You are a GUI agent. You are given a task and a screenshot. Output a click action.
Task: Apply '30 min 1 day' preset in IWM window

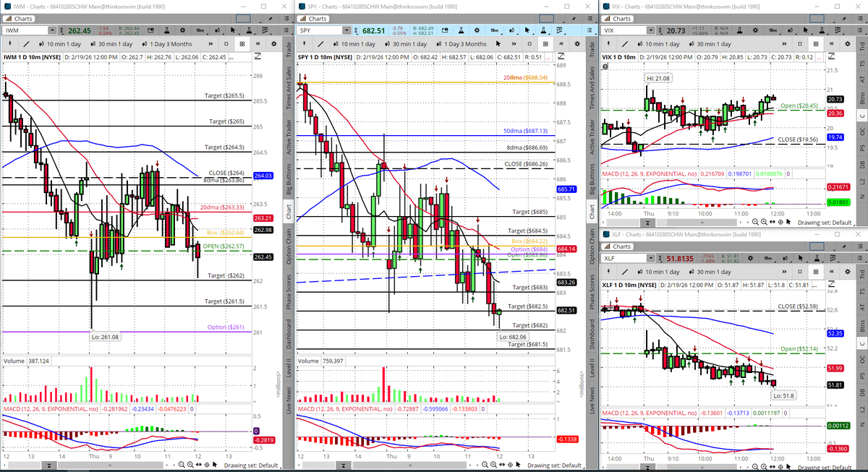[x=111, y=44]
